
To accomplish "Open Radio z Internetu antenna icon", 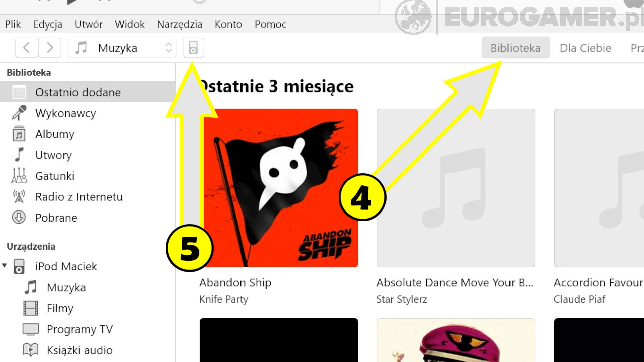I will point(19,197).
